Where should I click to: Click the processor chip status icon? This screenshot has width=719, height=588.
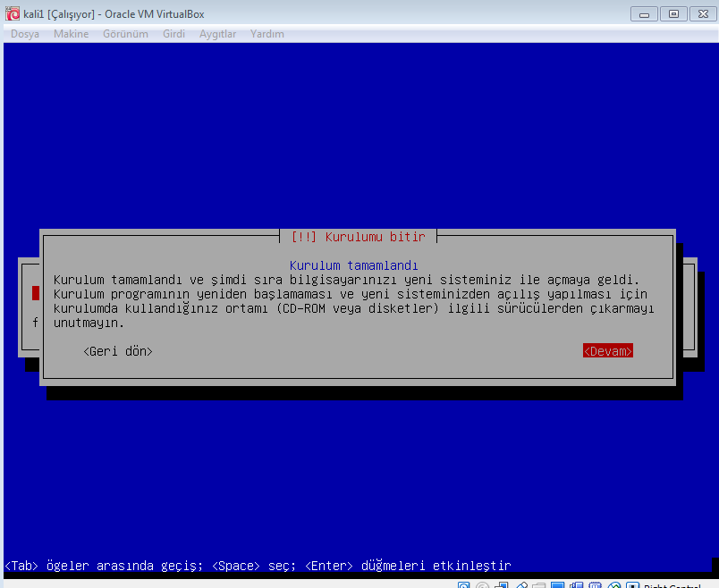click(x=594, y=585)
